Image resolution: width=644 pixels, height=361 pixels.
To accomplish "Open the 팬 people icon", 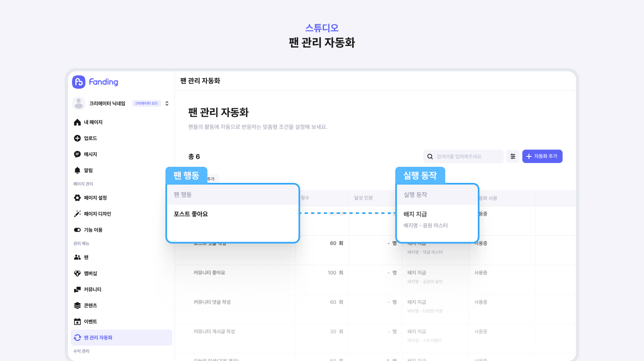I will click(x=77, y=257).
